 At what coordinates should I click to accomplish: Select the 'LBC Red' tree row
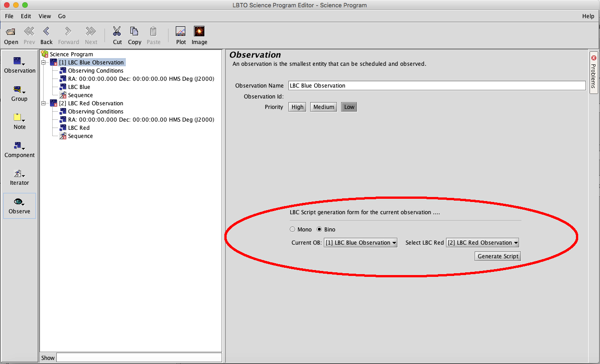[79, 128]
